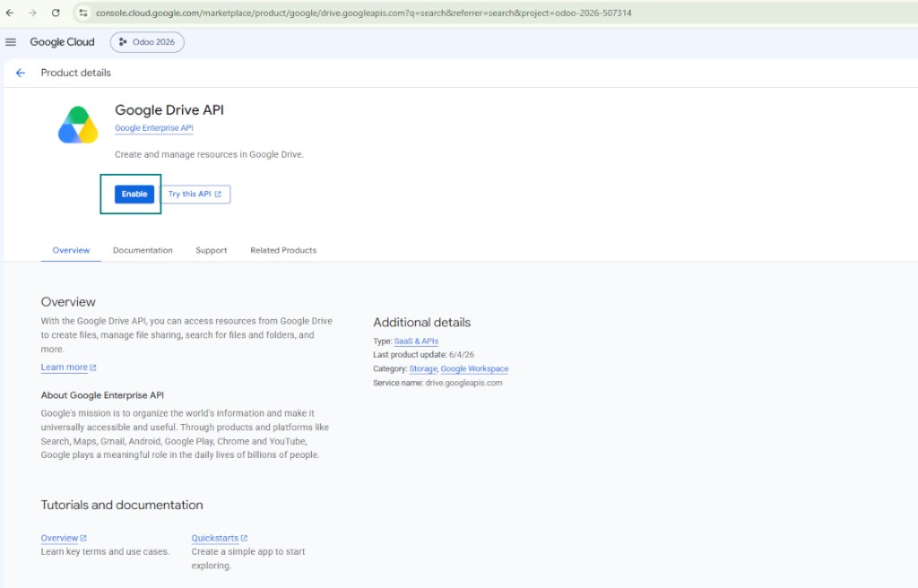Click the Tutorials and documentation heading
Image resolution: width=918 pixels, height=588 pixels.
(122, 505)
